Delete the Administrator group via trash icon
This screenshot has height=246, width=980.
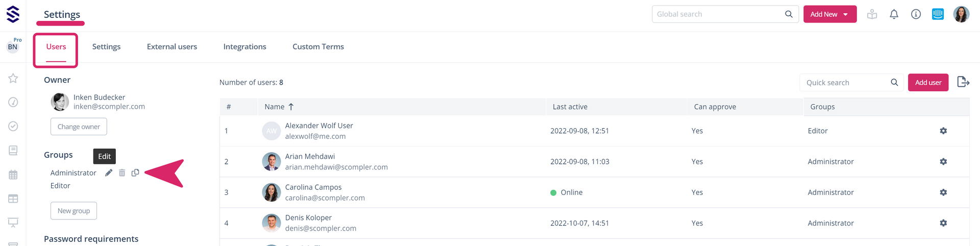[122, 173]
